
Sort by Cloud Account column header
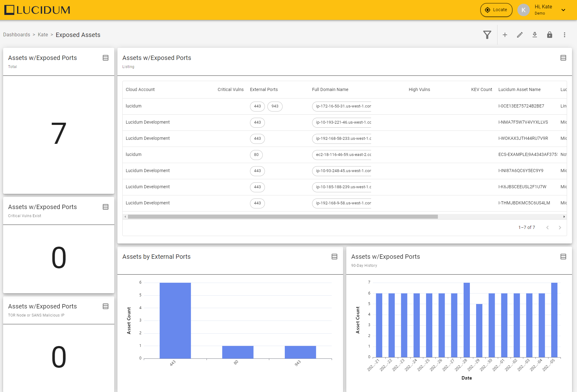[x=140, y=89]
